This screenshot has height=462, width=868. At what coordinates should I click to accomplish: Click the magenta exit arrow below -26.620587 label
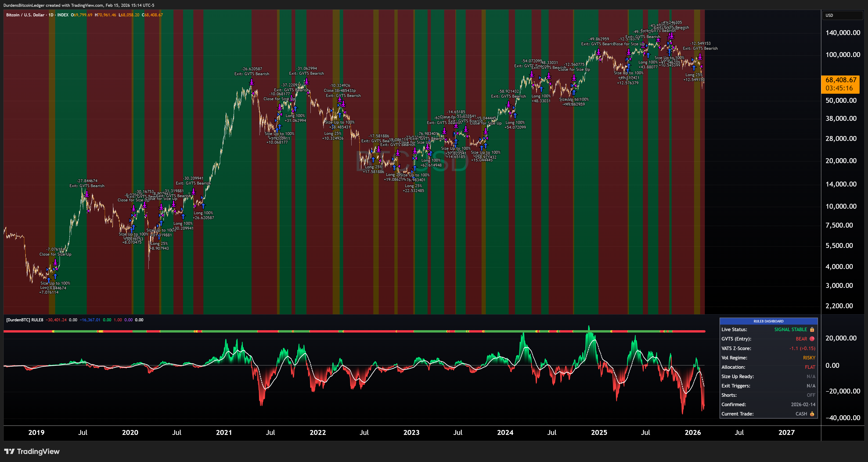point(252,82)
